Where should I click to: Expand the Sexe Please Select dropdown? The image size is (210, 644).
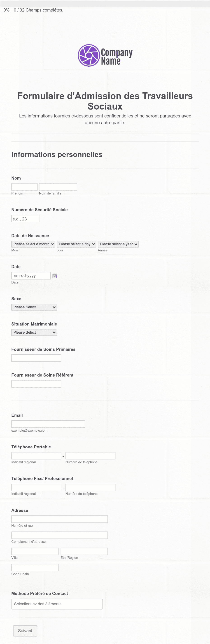(34, 307)
